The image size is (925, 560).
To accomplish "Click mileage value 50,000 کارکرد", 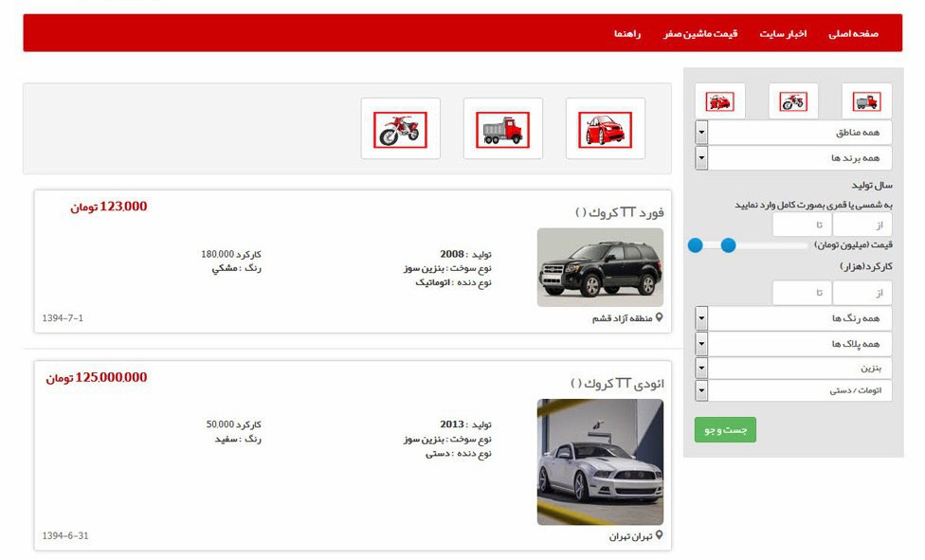I will [x=233, y=425].
